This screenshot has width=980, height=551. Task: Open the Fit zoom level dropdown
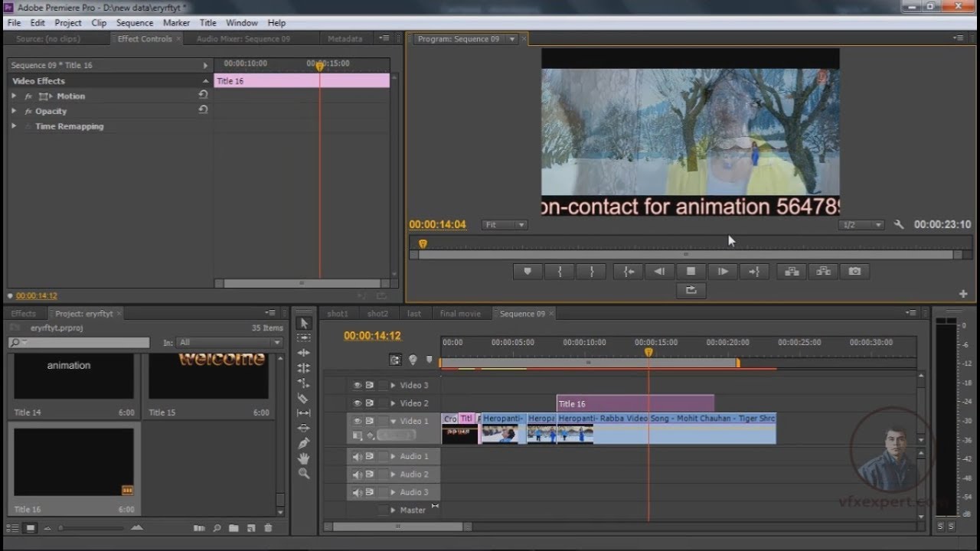[x=505, y=225]
